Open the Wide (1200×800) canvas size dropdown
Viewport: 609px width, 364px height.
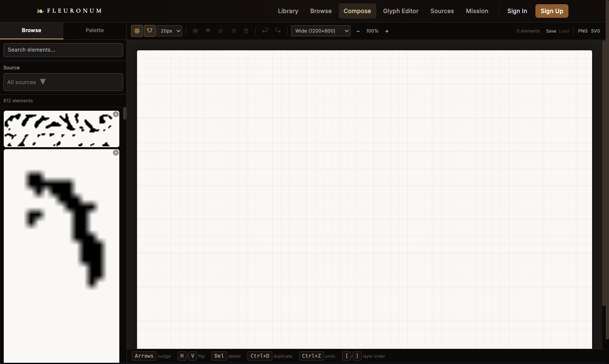321,31
